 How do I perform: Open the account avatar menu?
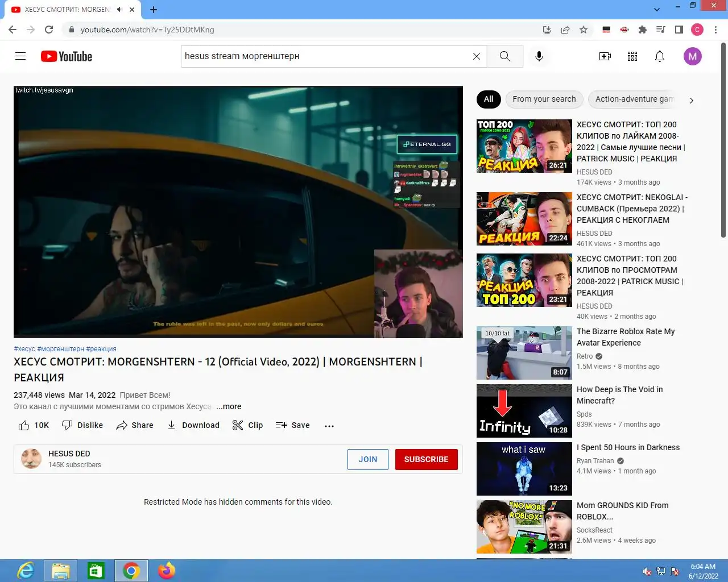692,56
